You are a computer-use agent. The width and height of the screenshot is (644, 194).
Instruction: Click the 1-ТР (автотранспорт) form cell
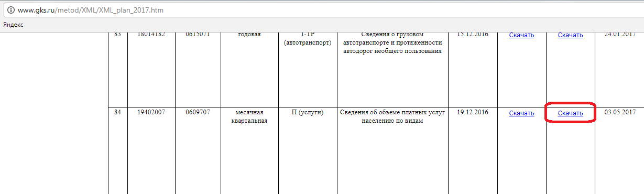click(x=307, y=39)
